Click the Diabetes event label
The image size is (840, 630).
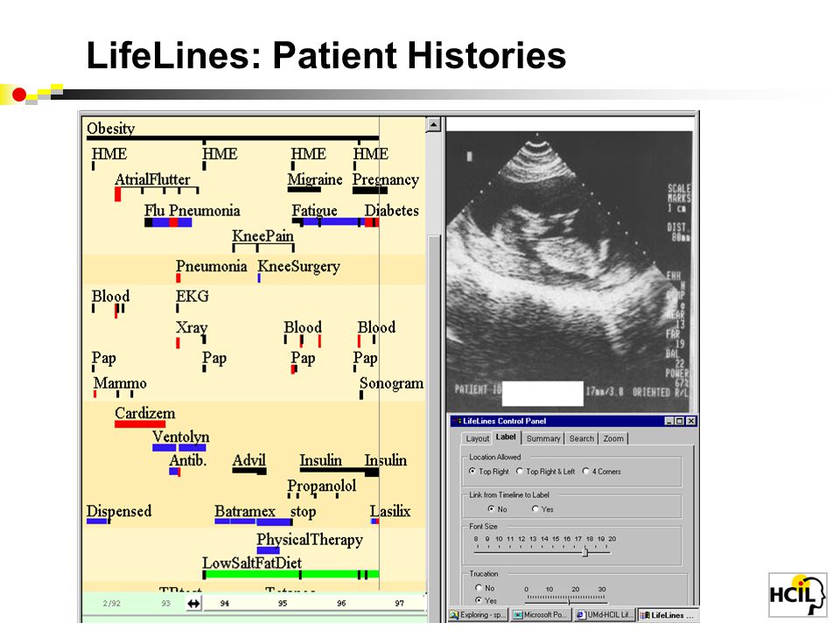point(392,211)
